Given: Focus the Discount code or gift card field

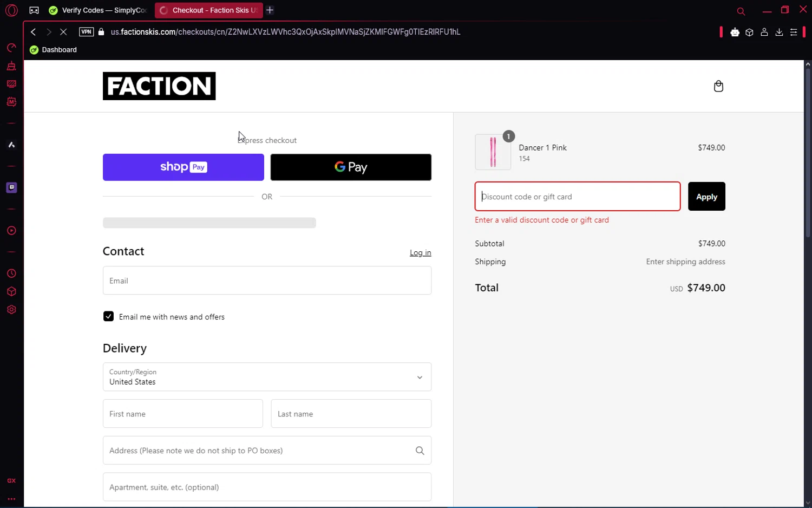Looking at the screenshot, I should tap(578, 197).
